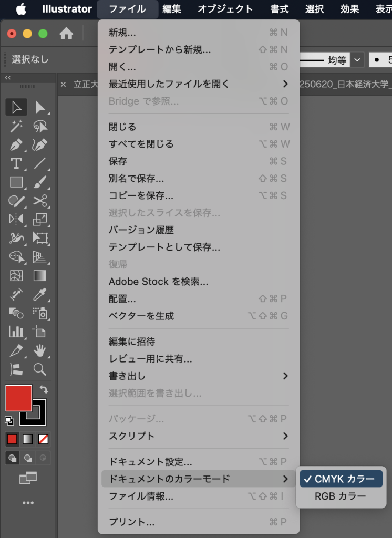Screen dimensions: 392x538
Task: Select the Mesh tool
Action: click(x=16, y=275)
